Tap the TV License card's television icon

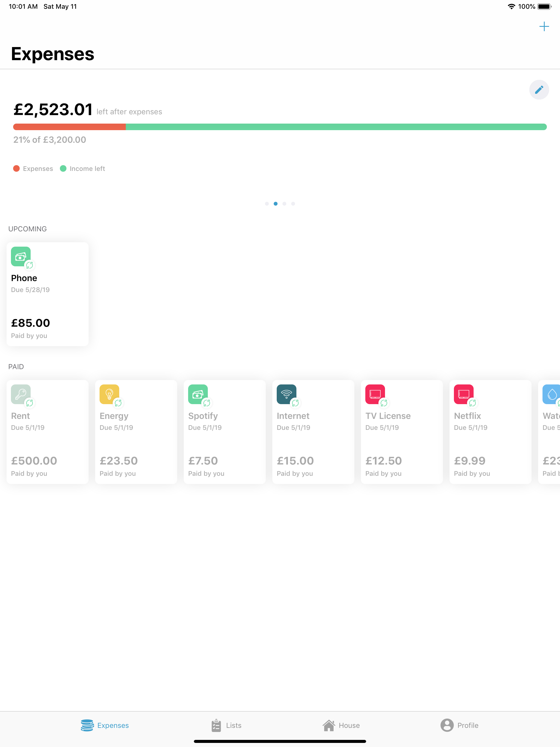pos(375,395)
